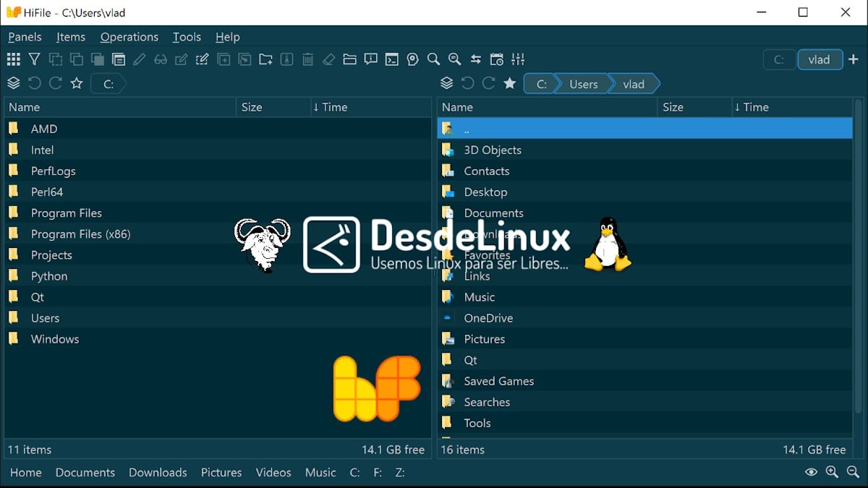Click the filter funnel icon in toolbar
868x488 pixels.
pos(34,59)
